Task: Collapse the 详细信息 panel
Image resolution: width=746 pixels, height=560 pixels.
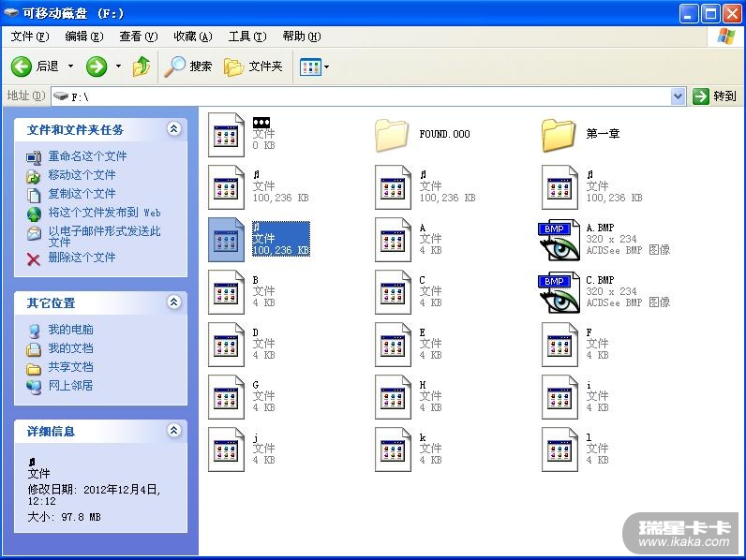Action: pyautogui.click(x=174, y=430)
